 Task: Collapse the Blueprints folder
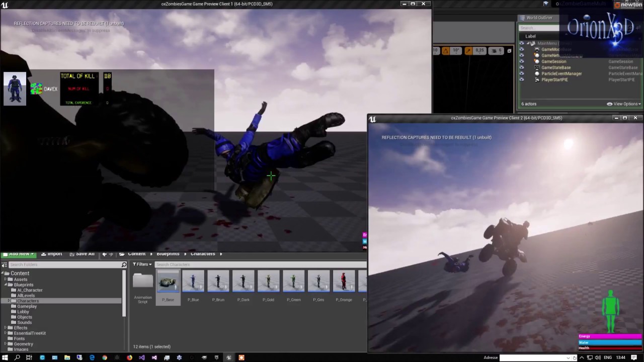(6, 285)
